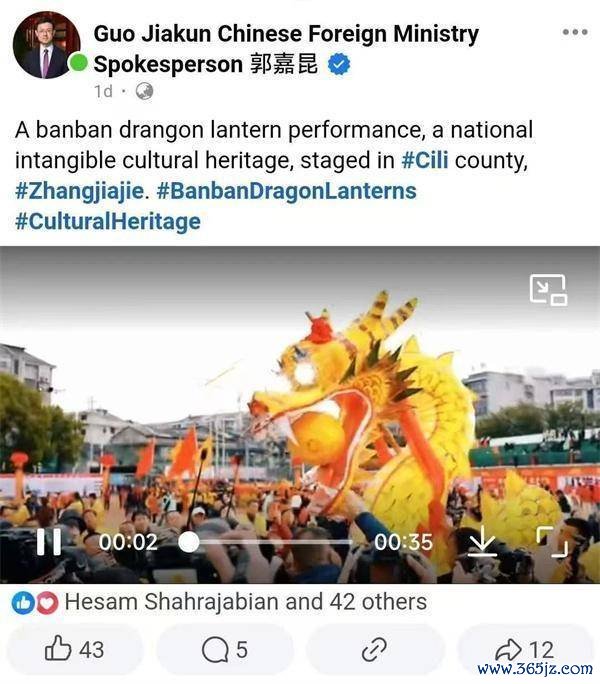This screenshot has height=684, width=600.
Task: Pause the video playback
Action: tap(49, 542)
